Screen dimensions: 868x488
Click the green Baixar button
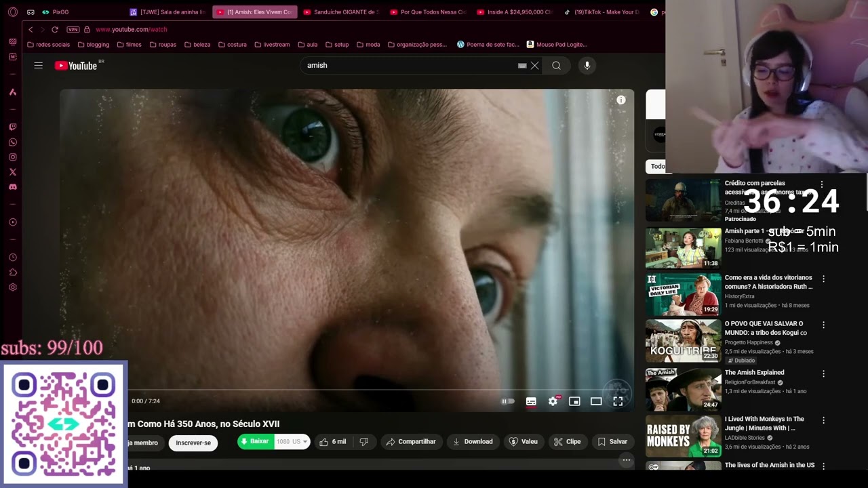point(255,441)
